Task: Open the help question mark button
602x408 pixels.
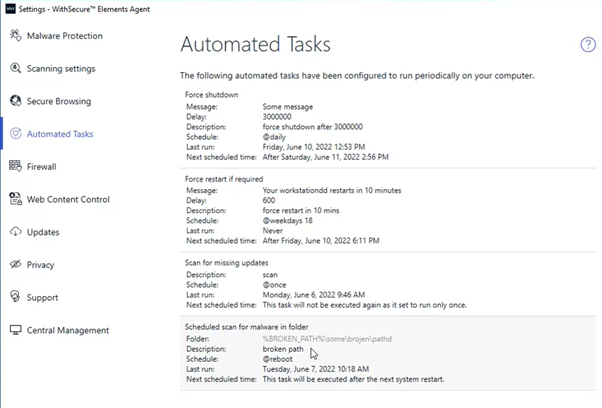Action: click(x=588, y=45)
